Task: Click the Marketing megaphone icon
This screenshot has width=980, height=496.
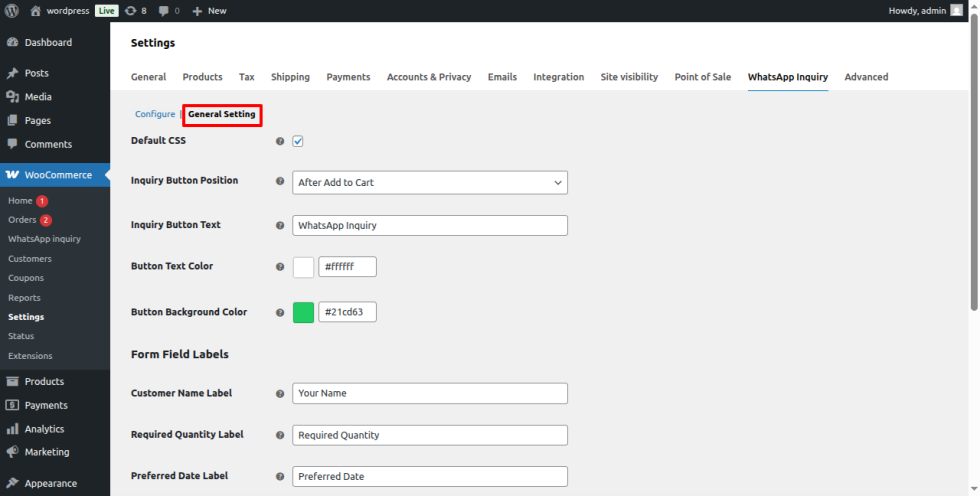Action: point(12,452)
